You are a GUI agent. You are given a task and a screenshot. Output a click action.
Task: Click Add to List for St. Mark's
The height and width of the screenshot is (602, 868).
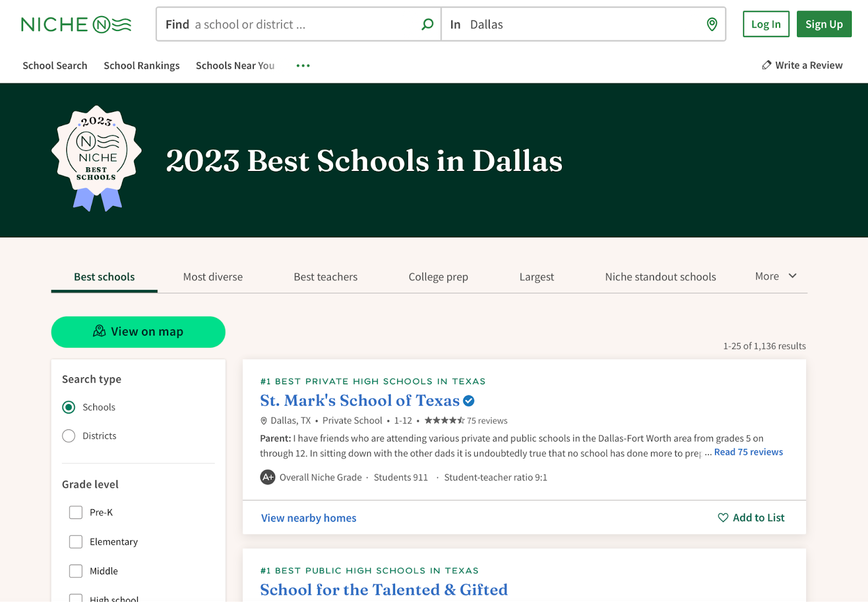[751, 517]
